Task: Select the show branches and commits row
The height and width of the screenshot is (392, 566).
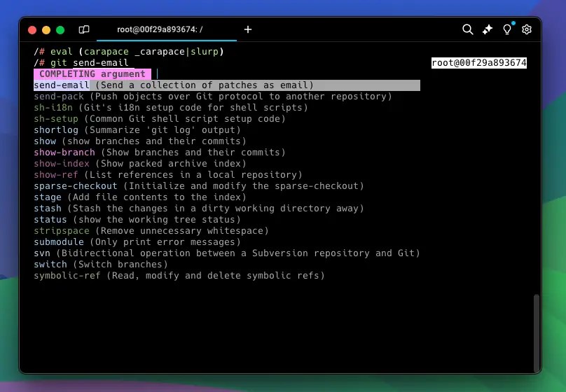Action: pyautogui.click(x=140, y=141)
